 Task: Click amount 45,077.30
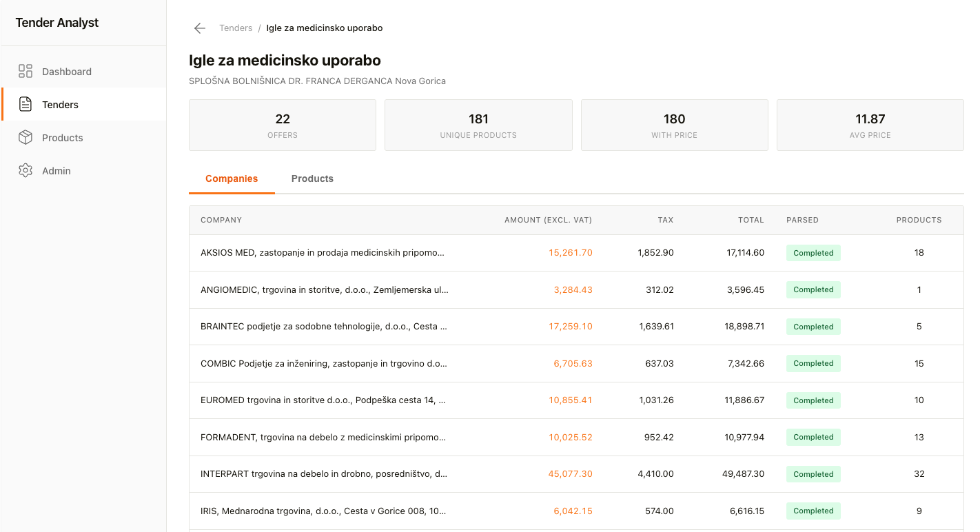571,474
